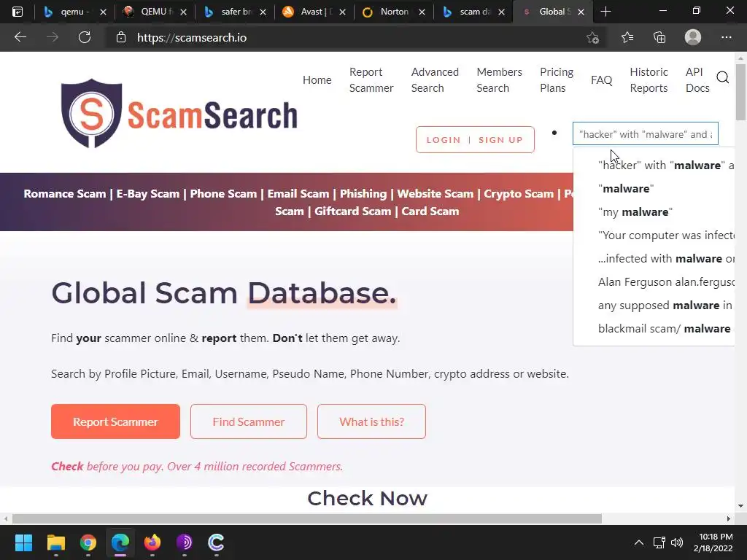Open the API Docs nav link
Image resolution: width=747 pixels, height=560 pixels.
click(697, 80)
